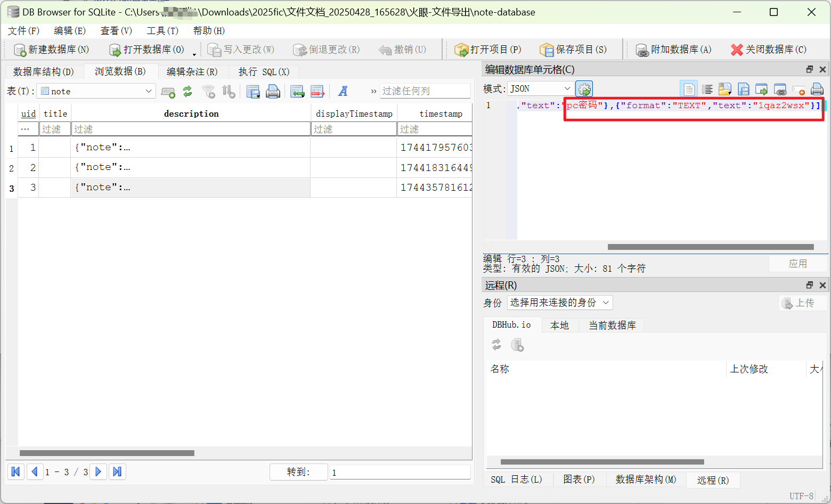831x504 pixels.
Task: Click the clear all filters funnel icon
Action: [208, 92]
